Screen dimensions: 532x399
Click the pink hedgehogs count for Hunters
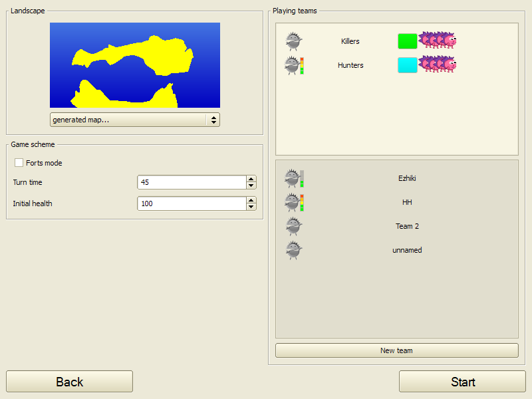coord(438,64)
